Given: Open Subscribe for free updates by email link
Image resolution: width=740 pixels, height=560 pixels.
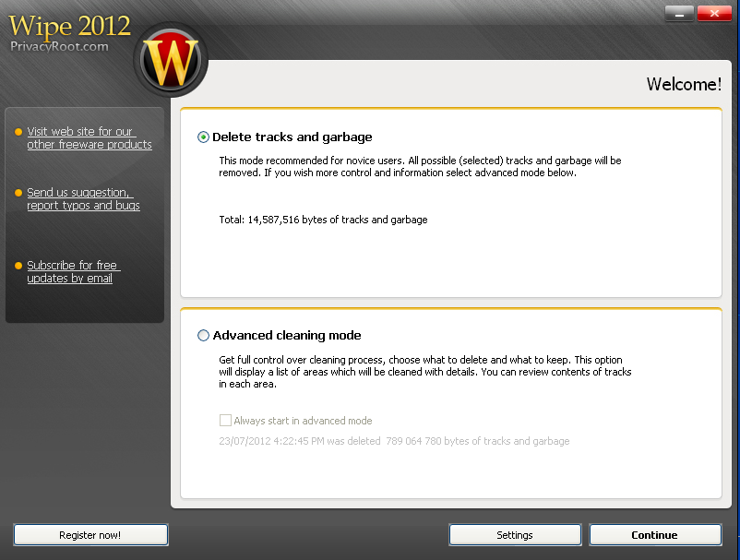Looking at the screenshot, I should point(74,272).
